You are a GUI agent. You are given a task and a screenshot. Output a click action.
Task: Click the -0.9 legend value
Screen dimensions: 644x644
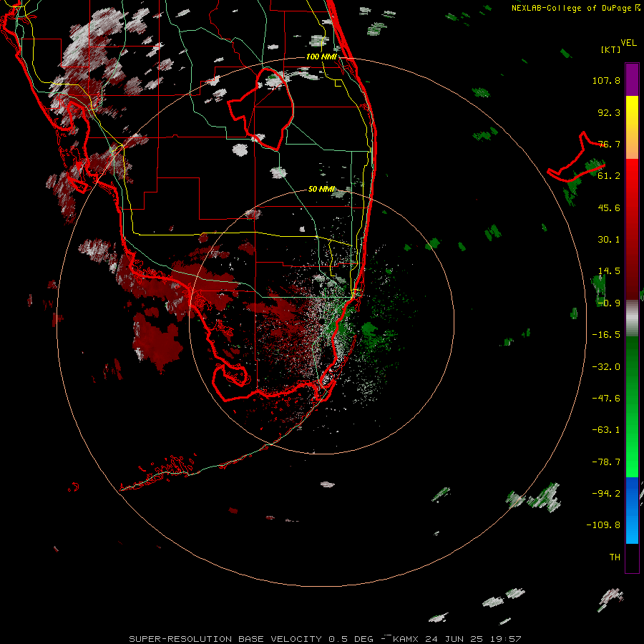coord(609,303)
